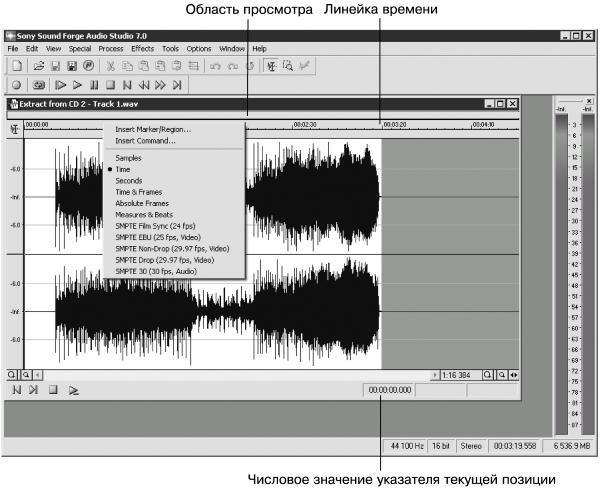
Task: Click the double-arrow button beside the time zoom
Action: (x=514, y=375)
